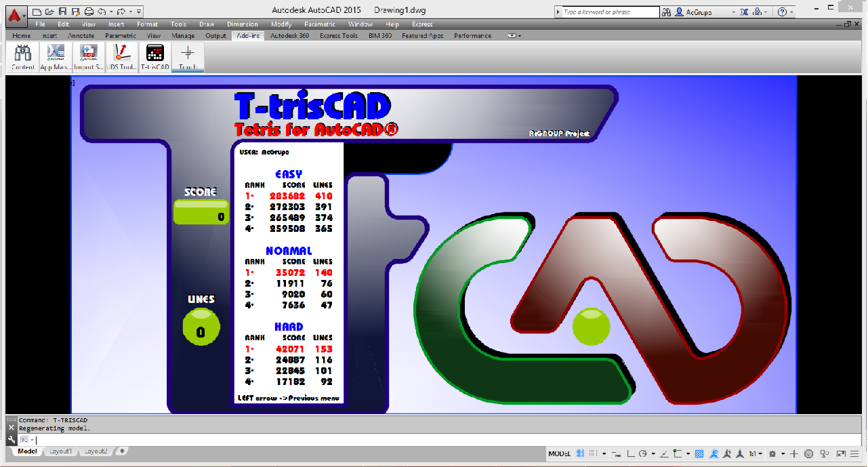Toggle the drawing grid display
The height and width of the screenshot is (467, 868).
click(x=580, y=453)
